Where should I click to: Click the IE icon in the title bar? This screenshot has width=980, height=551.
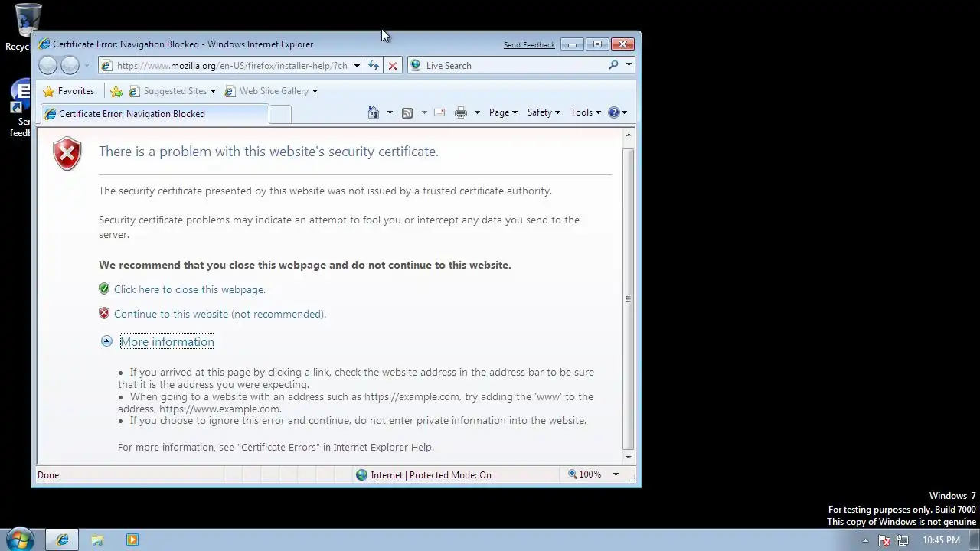pos(44,44)
